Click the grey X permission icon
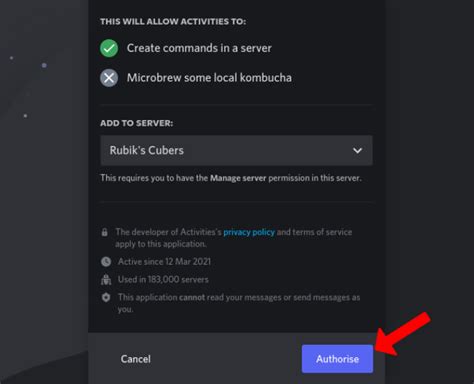The width and height of the screenshot is (474, 384). tap(109, 78)
